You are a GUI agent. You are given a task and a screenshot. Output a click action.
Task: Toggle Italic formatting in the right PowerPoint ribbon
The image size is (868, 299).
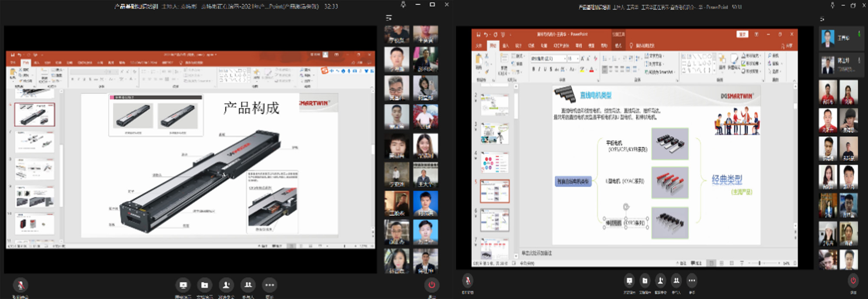539,69
